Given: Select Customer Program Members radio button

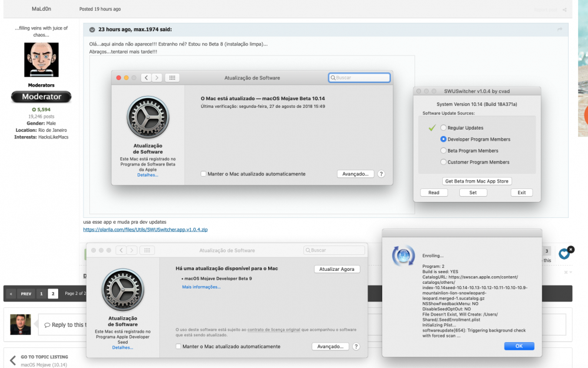Looking at the screenshot, I should click(x=443, y=162).
